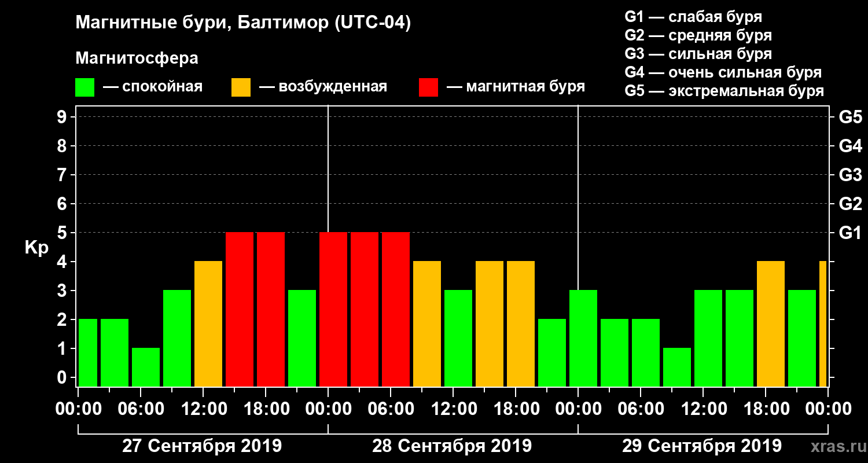Viewport: 868px width, 463px height.
Task: Click the '06:00' tick under 27 Сентября
Action: [140, 409]
